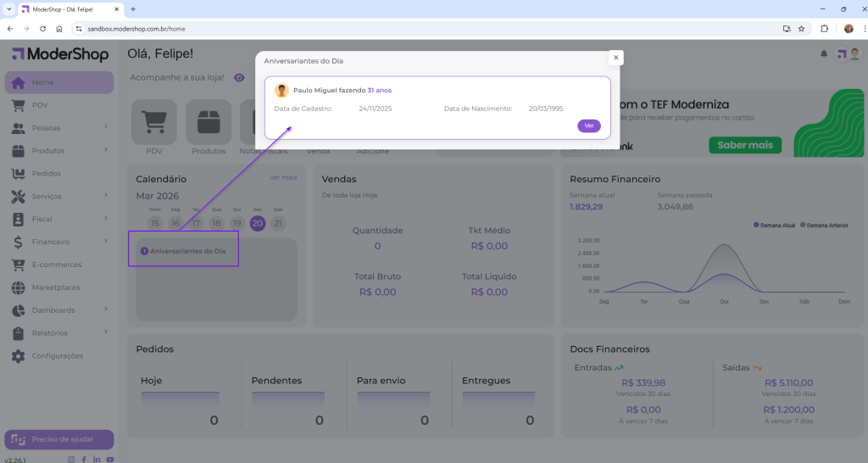This screenshot has height=463, width=868.
Task: Click the notification bell icon
Action: pyautogui.click(x=823, y=54)
